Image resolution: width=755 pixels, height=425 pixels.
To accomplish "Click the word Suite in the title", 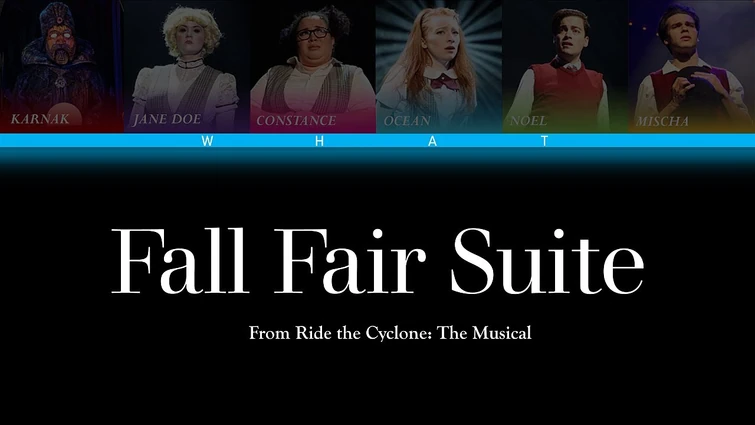I will click(547, 261).
